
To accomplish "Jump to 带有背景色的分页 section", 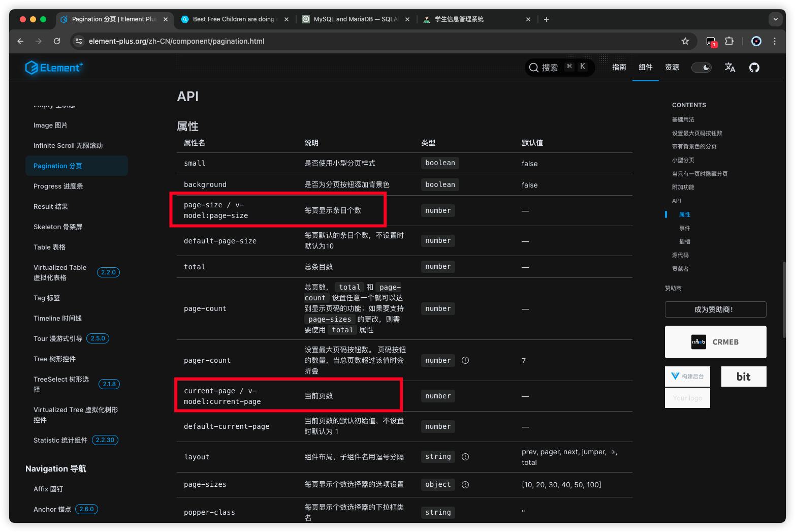I will point(694,146).
